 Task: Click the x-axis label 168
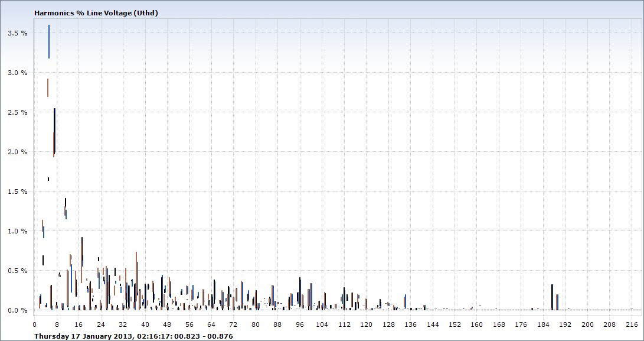coord(499,324)
